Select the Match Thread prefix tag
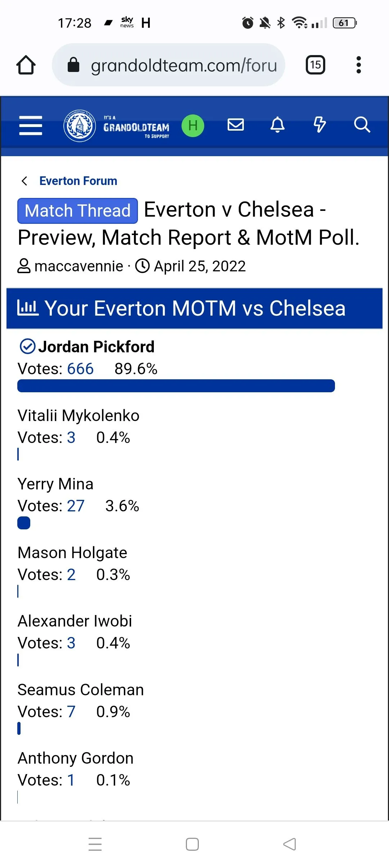389x868 pixels. click(x=77, y=211)
